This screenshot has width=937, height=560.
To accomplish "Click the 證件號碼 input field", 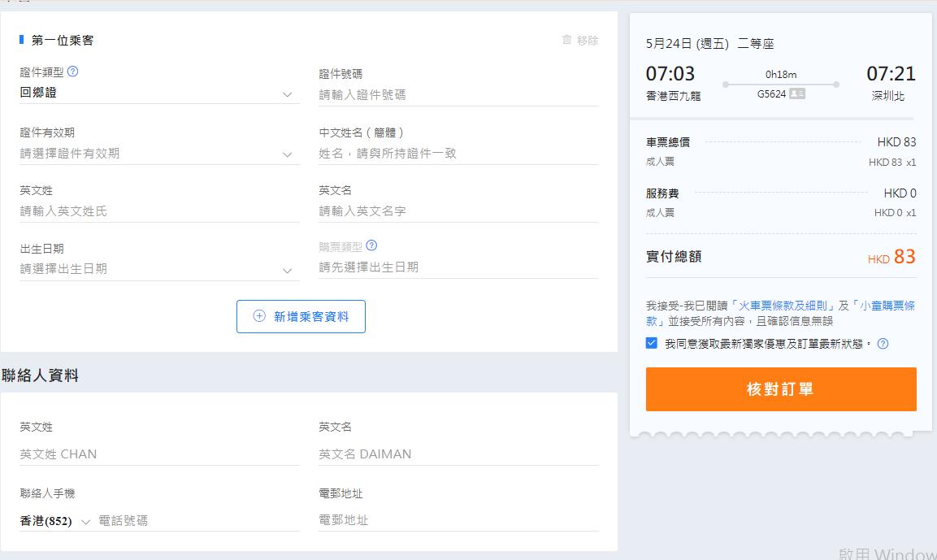I will point(458,95).
